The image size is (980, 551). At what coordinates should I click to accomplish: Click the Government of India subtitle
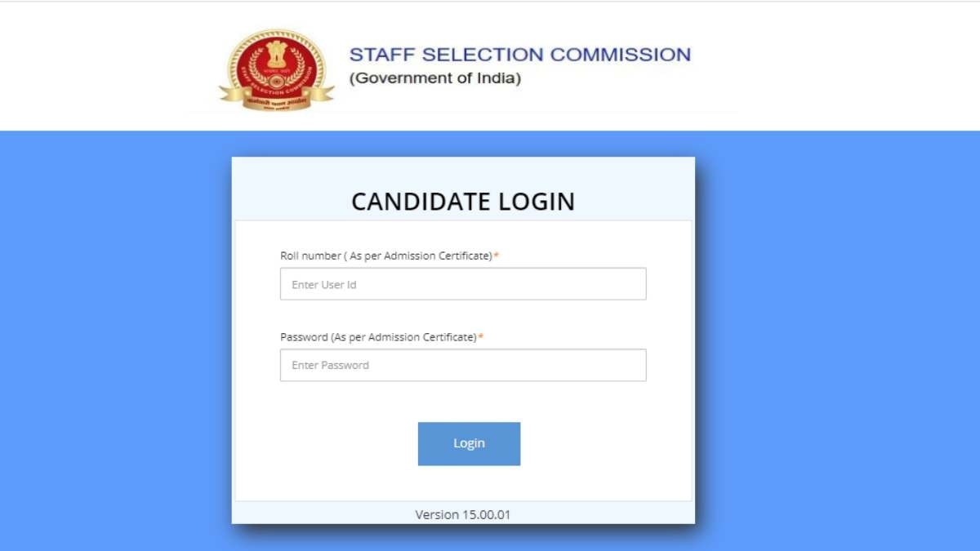pos(436,78)
